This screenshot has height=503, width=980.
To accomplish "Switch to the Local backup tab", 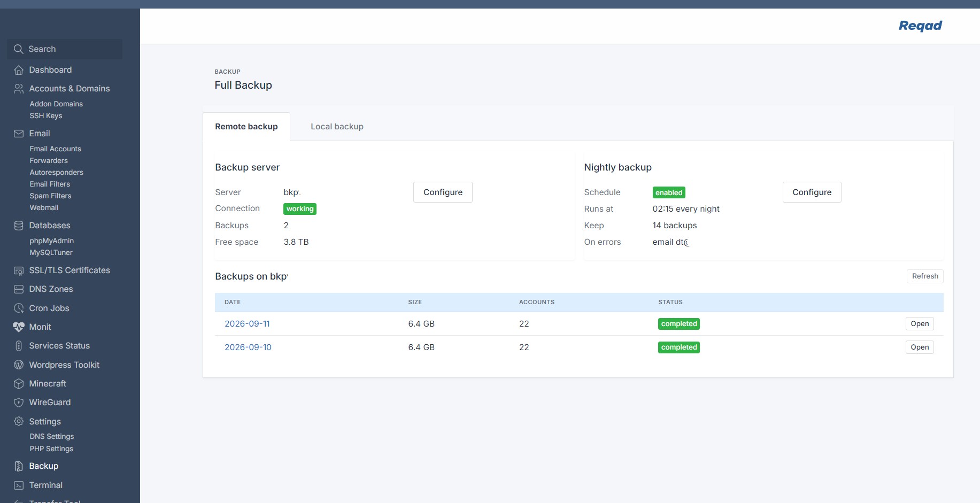I will 337,127.
